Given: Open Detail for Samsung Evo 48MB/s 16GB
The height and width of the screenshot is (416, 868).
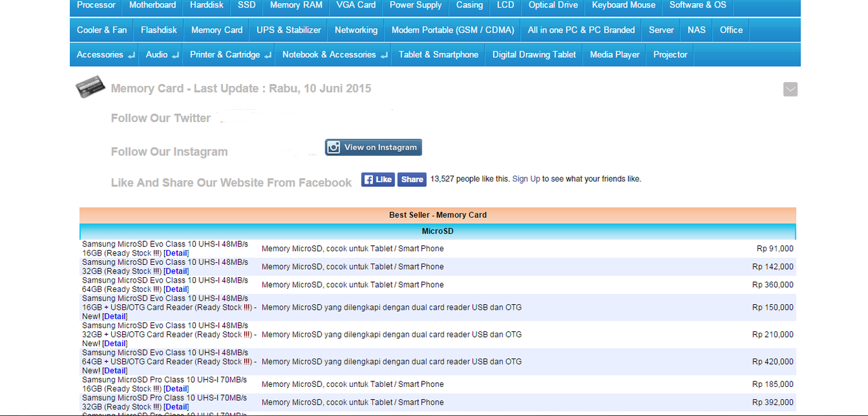Looking at the screenshot, I should 176,253.
